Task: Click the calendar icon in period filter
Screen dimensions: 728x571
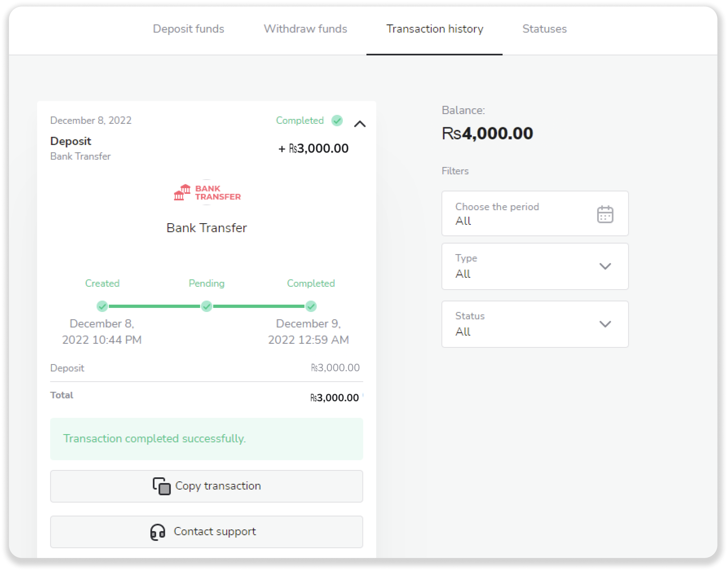Action: (605, 214)
